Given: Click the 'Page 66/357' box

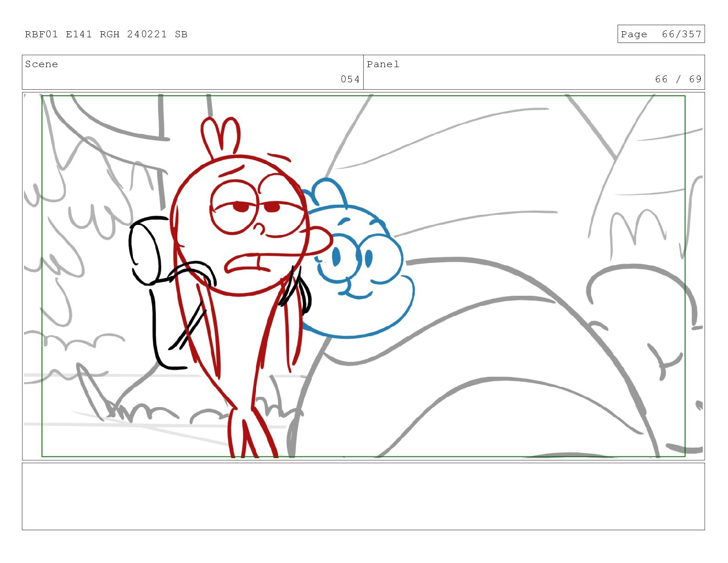Looking at the screenshot, I should click(x=660, y=34).
